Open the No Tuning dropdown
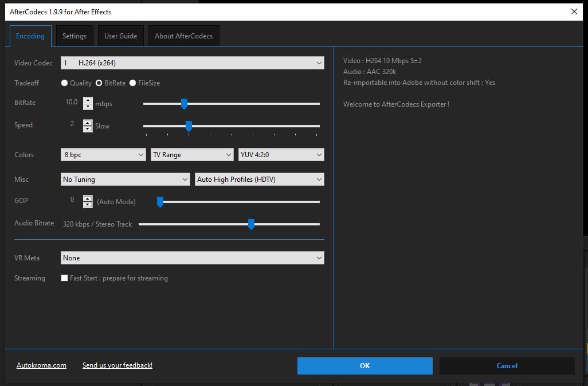Viewport: 588px width, 386px height. click(126, 180)
